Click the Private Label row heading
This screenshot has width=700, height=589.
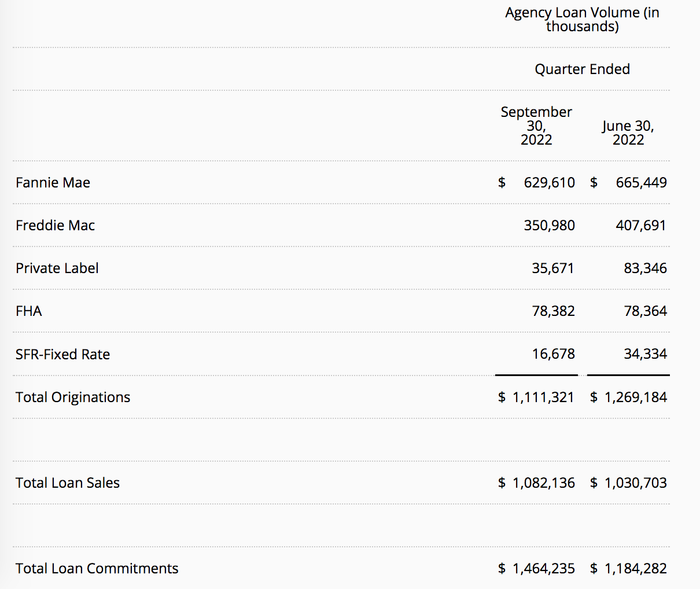pyautogui.click(x=57, y=268)
